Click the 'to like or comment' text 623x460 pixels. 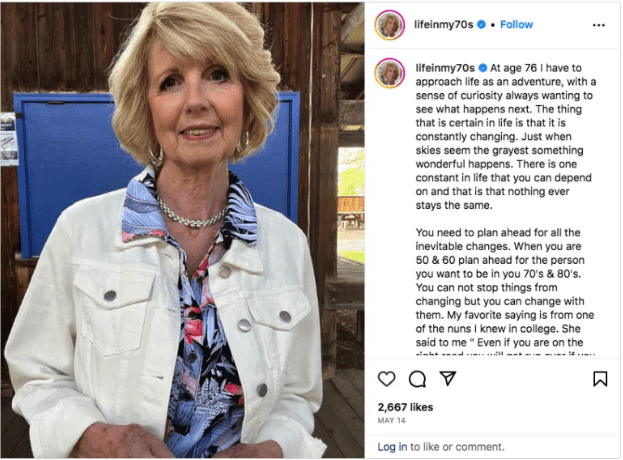[457, 447]
